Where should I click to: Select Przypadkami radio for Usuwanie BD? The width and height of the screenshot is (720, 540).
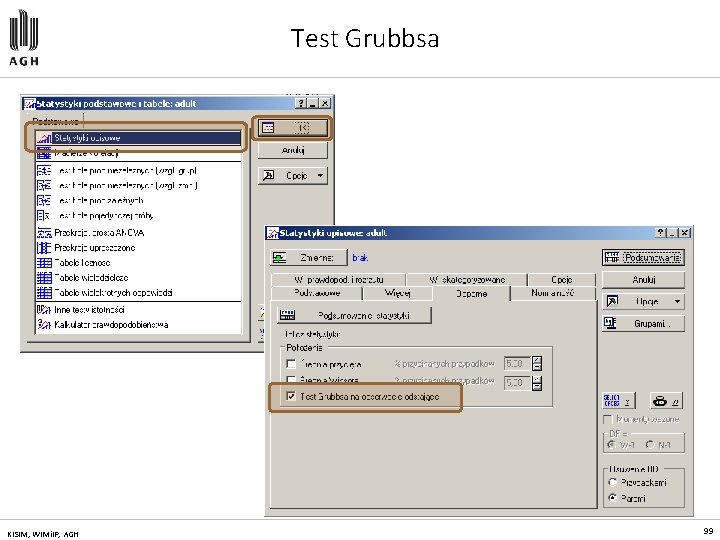coord(613,483)
